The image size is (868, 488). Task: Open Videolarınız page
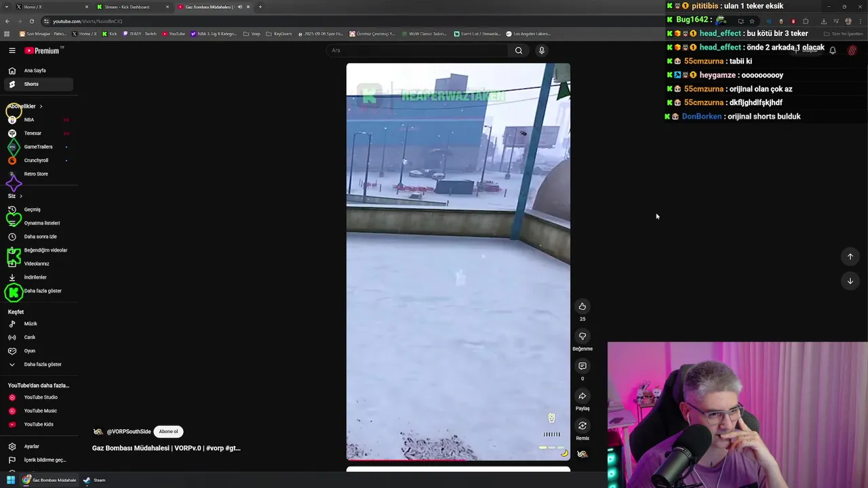pos(38,264)
